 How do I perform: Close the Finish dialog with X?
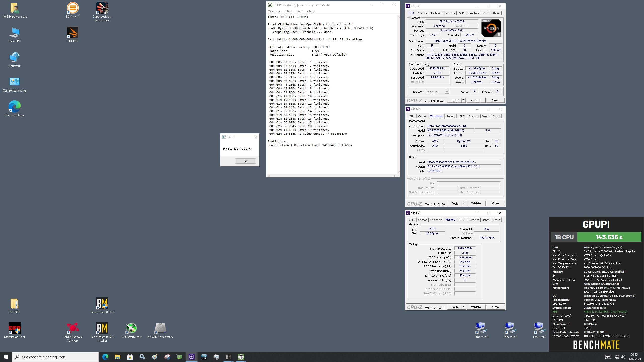point(256,137)
